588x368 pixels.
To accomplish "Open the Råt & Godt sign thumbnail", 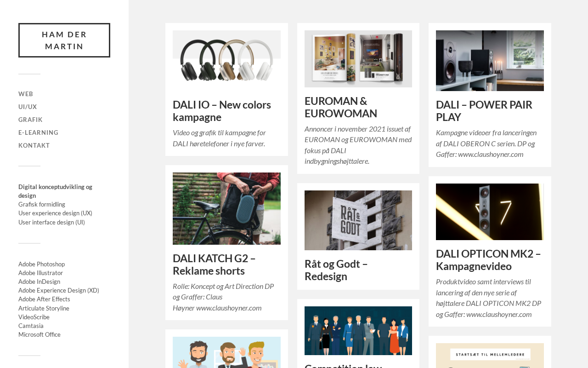I will 358,220.
